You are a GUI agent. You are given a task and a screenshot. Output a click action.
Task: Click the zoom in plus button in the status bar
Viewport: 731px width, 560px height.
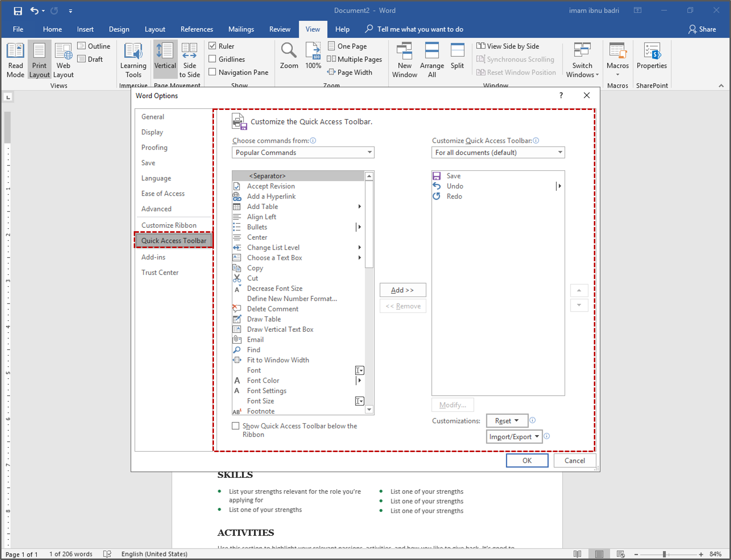(701, 554)
